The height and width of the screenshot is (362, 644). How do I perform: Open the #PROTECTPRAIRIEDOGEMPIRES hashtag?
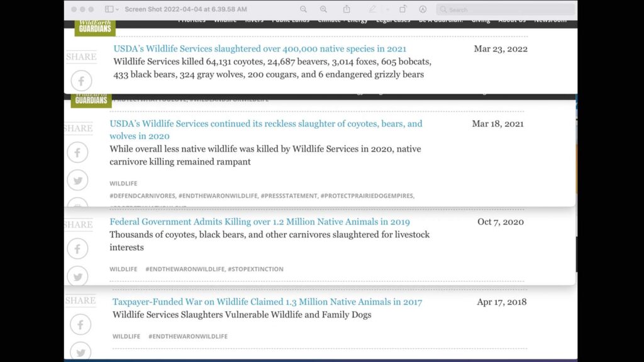click(367, 196)
